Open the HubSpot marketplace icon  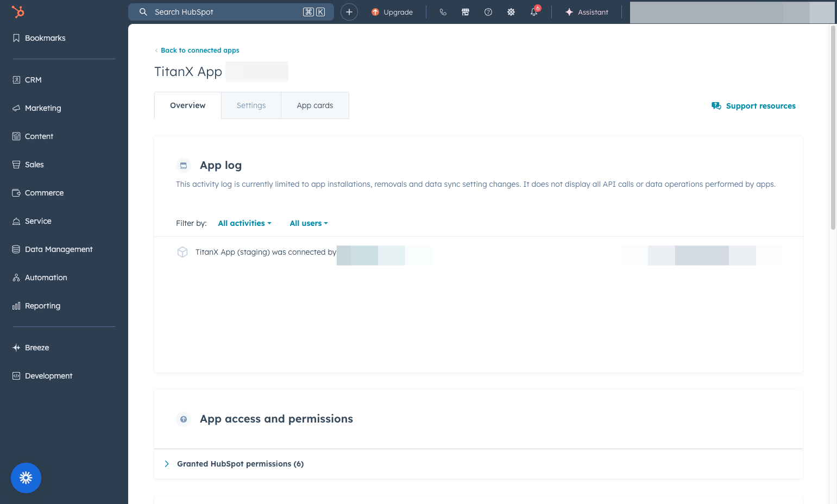point(465,12)
